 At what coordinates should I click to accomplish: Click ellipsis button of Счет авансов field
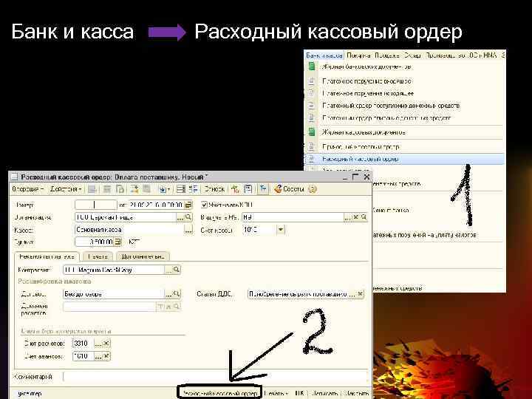[98, 356]
